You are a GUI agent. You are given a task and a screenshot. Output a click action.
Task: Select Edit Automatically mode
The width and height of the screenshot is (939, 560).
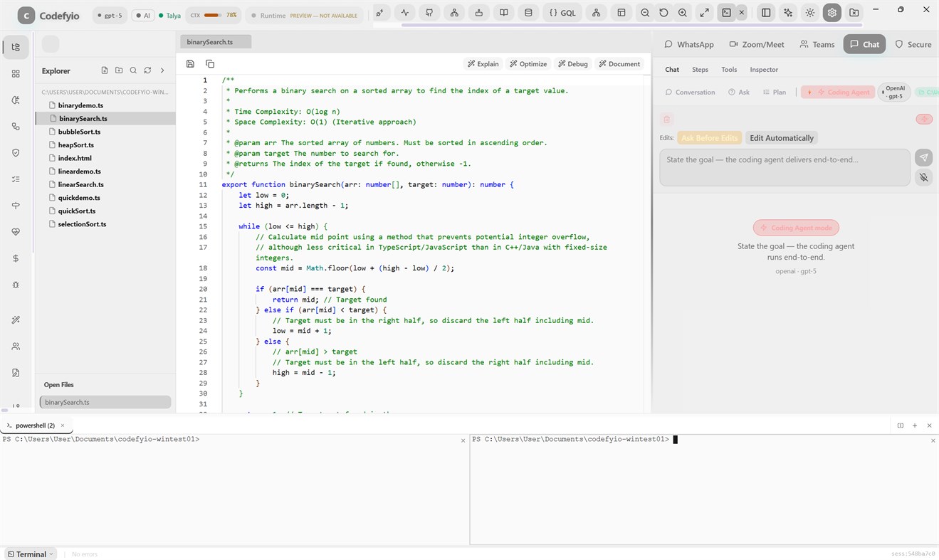point(781,138)
